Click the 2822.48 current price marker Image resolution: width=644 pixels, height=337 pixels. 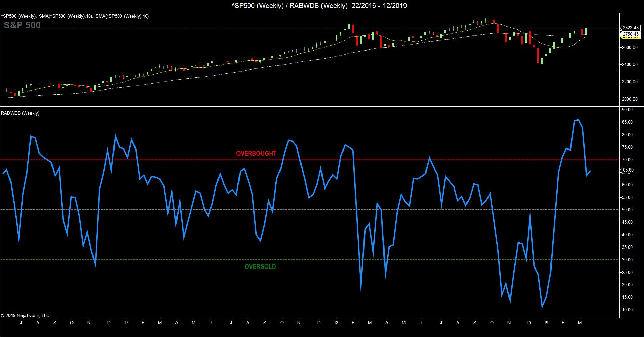tap(630, 28)
